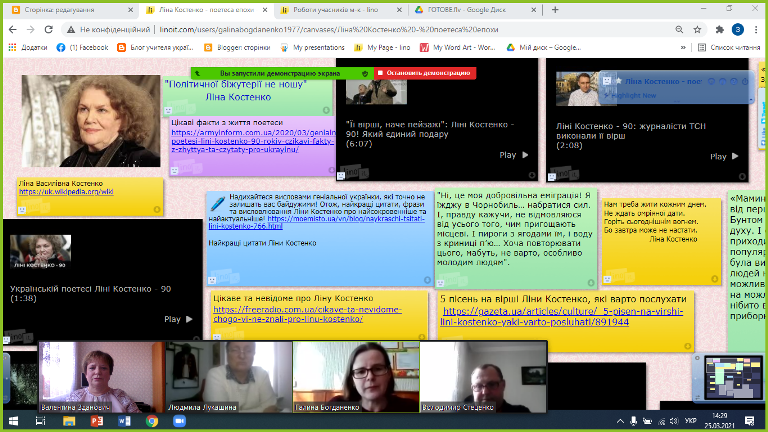Toggle Highlight New in lino panel
This screenshot has width=768, height=432.
(629, 96)
